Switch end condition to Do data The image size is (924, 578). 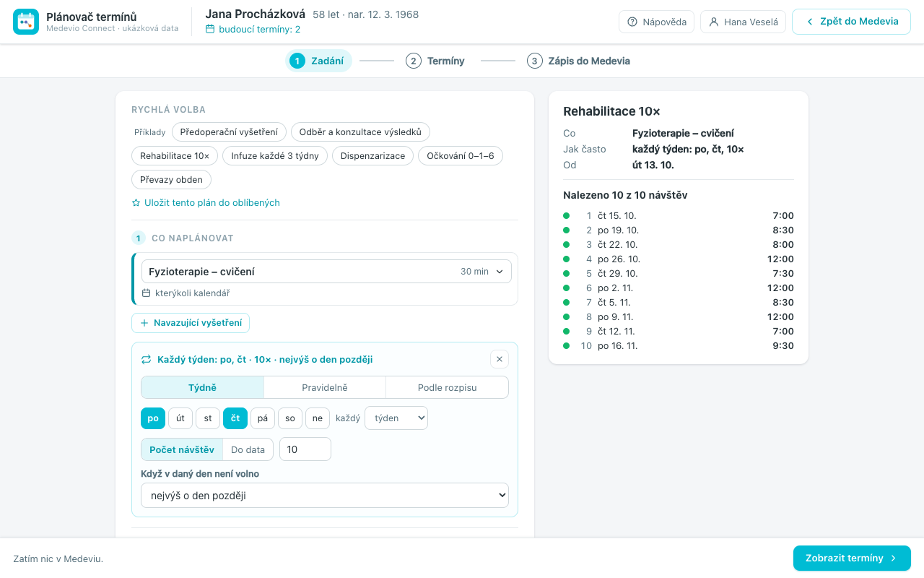tap(248, 449)
